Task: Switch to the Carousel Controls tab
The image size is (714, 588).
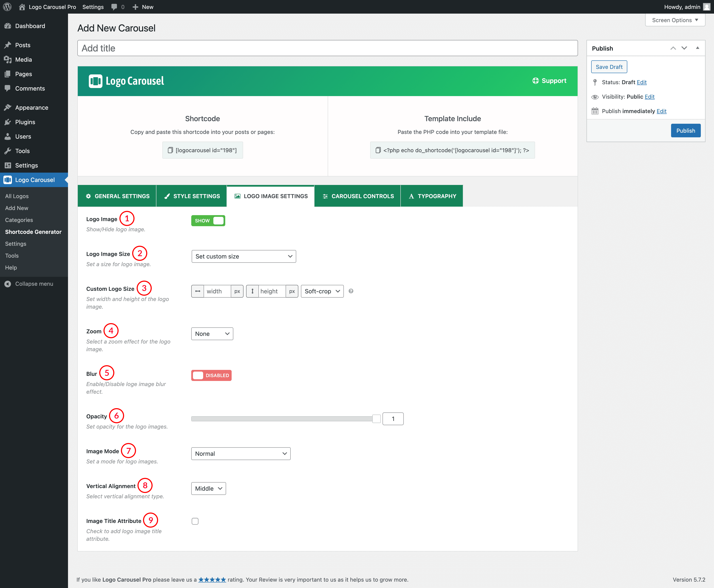Action: click(x=357, y=196)
